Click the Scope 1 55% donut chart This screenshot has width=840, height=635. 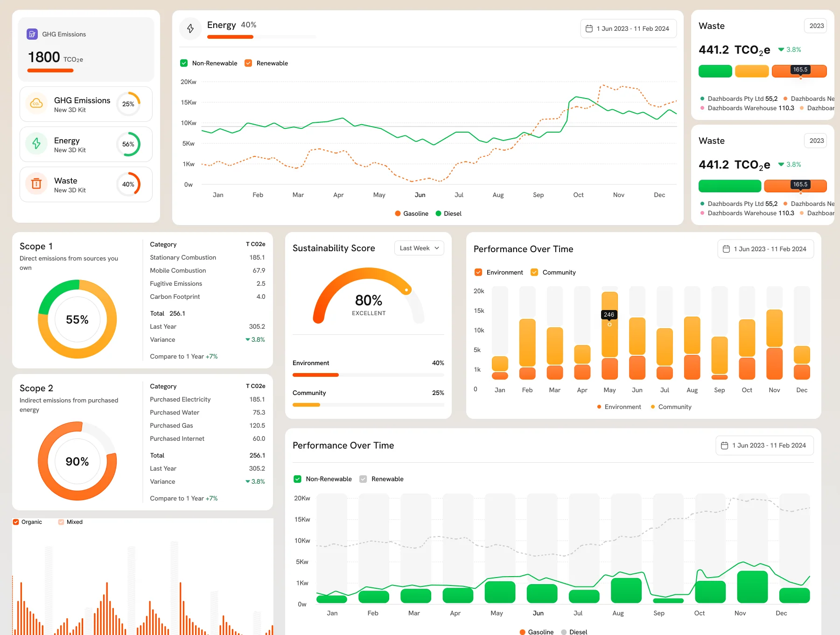(x=77, y=319)
